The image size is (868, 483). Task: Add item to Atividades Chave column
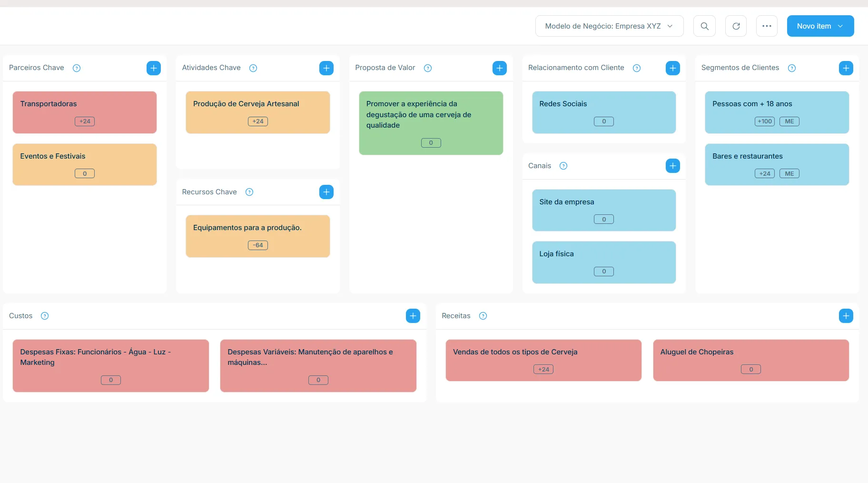(x=326, y=68)
